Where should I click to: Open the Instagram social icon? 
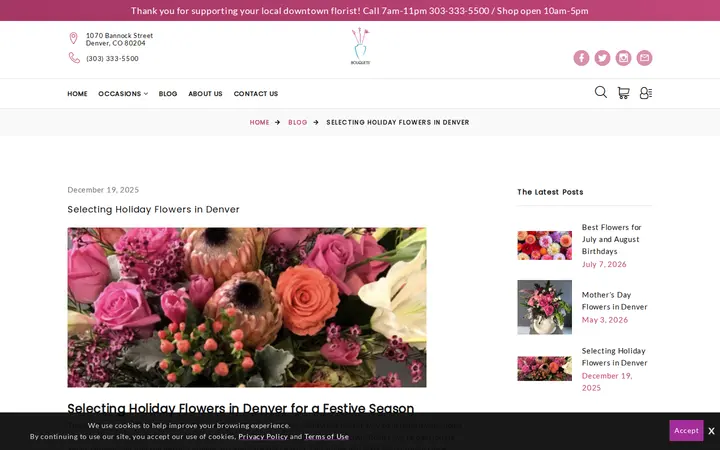point(623,58)
